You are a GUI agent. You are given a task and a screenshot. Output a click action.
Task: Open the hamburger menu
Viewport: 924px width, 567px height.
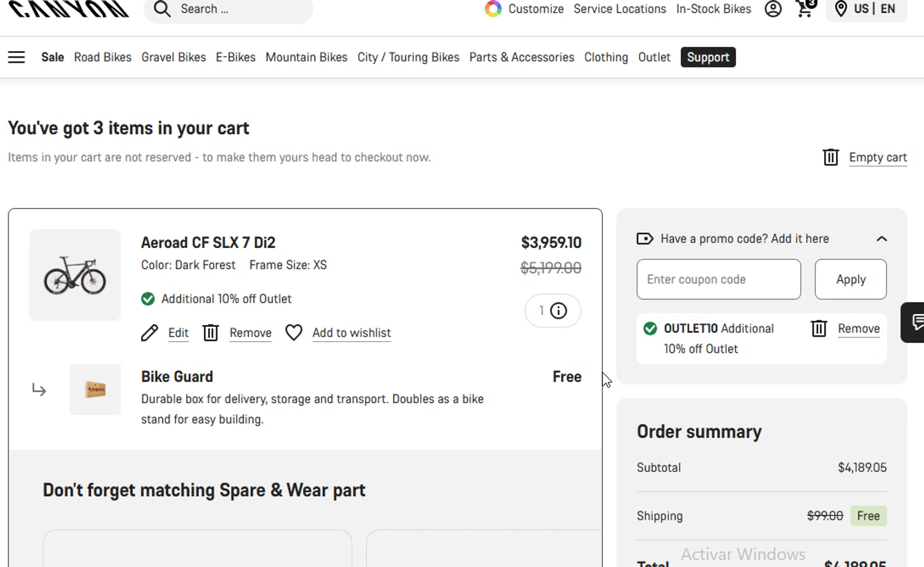(17, 57)
